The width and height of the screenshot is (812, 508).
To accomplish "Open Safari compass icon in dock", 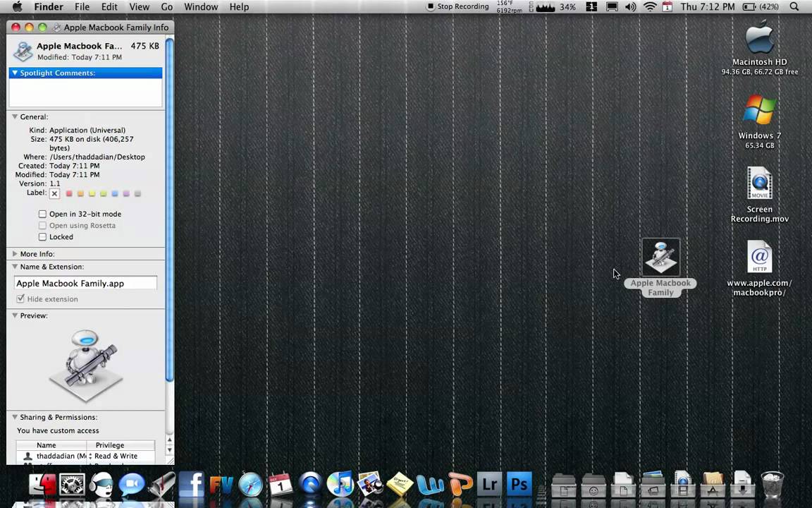I will coord(251,485).
